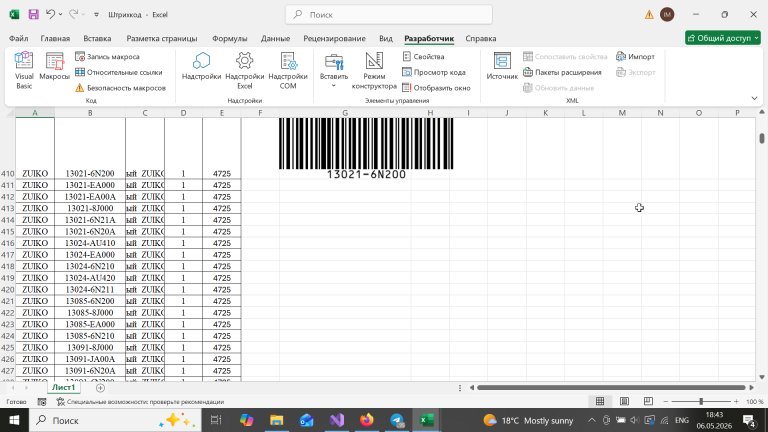
Task: Open the Quick Access Toolbar customize dropdown
Action: coord(96,15)
